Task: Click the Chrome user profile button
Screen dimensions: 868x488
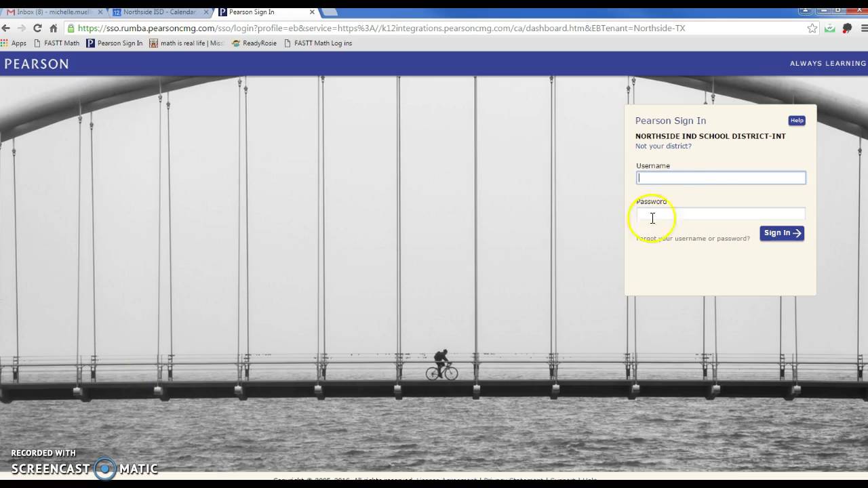Action: point(805,10)
